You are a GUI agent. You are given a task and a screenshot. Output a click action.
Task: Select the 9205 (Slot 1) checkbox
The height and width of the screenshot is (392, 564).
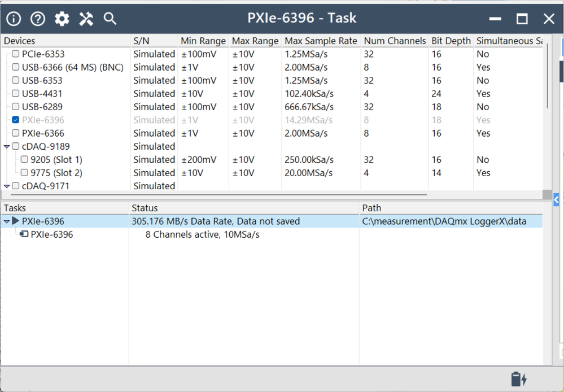click(x=24, y=159)
